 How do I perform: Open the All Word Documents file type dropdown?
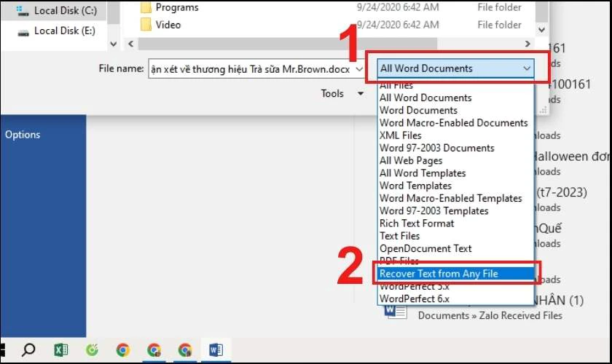(455, 68)
